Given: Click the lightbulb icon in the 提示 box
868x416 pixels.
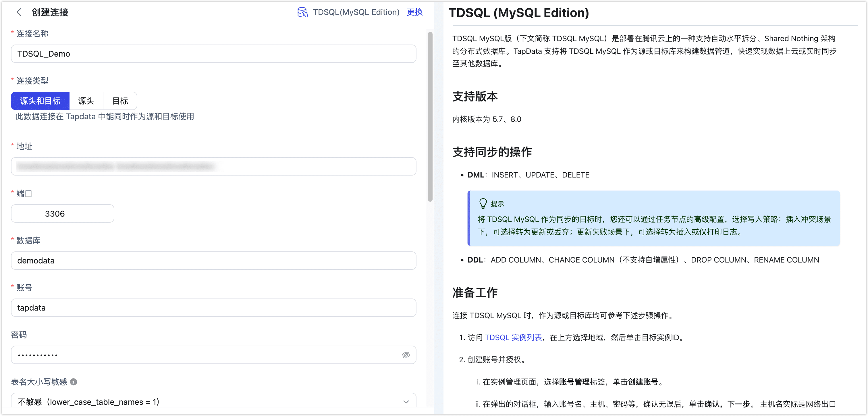Looking at the screenshot, I should tap(483, 203).
